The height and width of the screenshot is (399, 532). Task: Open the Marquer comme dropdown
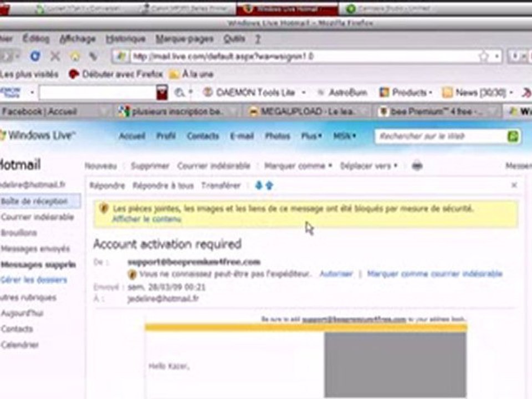pos(298,166)
